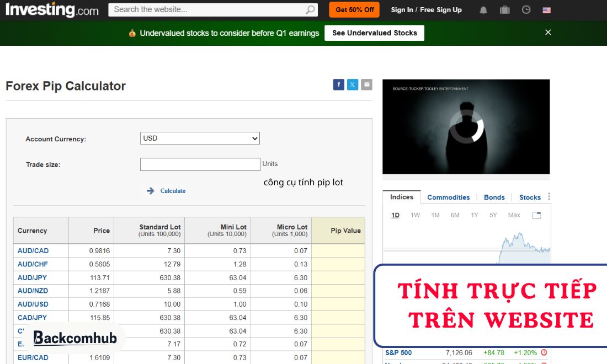Click the Forex Pip Calculator heading
607x364 pixels.
pos(66,85)
